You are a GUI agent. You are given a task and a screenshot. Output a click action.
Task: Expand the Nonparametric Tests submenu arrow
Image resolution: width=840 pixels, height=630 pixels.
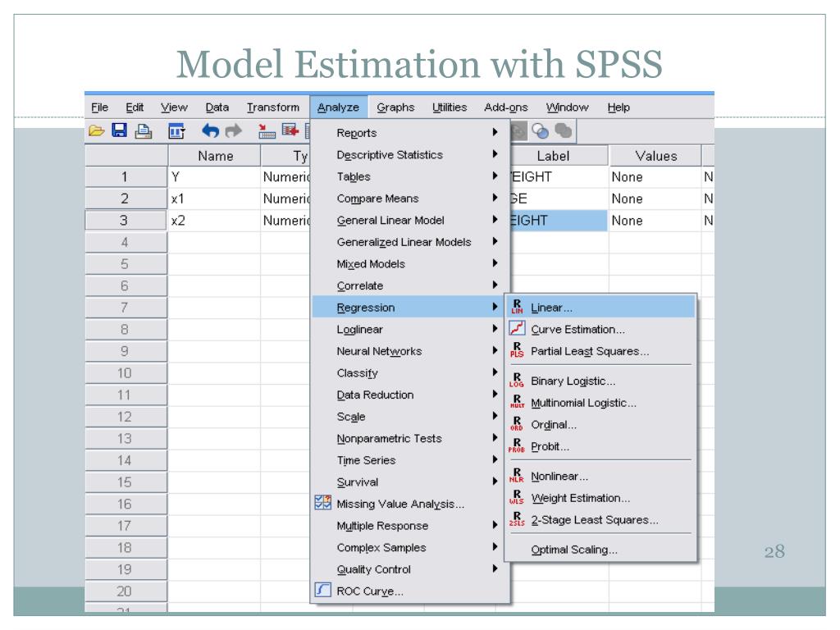point(495,438)
